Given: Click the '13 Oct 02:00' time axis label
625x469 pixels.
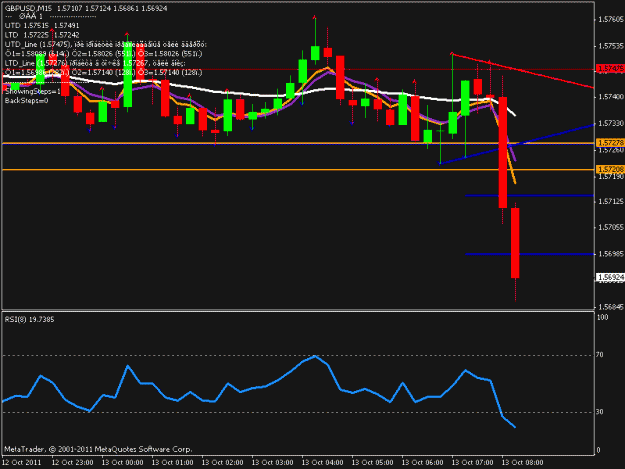Looking at the screenshot, I should 222,463.
